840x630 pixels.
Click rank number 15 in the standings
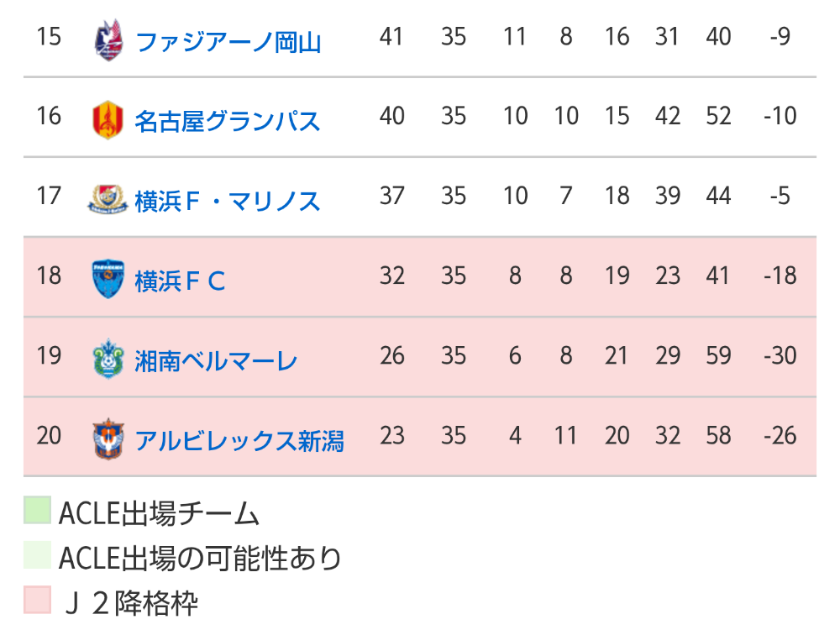50,37
